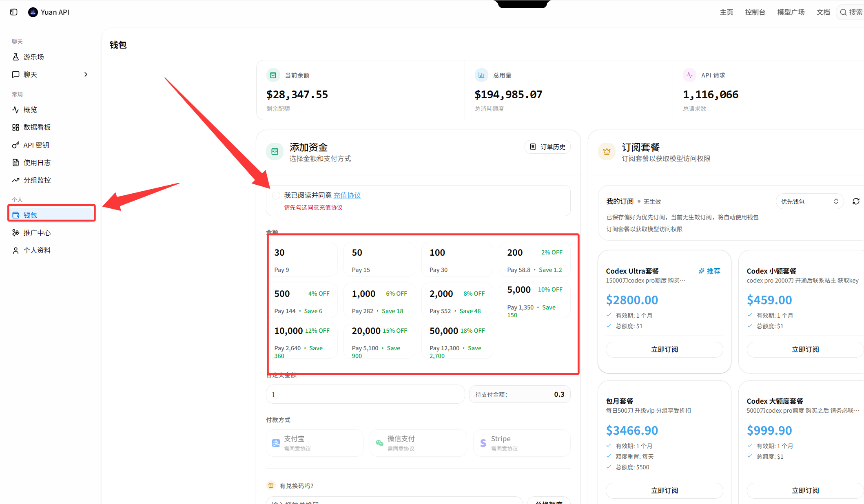Click the custom amount input field
Image resolution: width=864 pixels, height=504 pixels.
click(365, 394)
